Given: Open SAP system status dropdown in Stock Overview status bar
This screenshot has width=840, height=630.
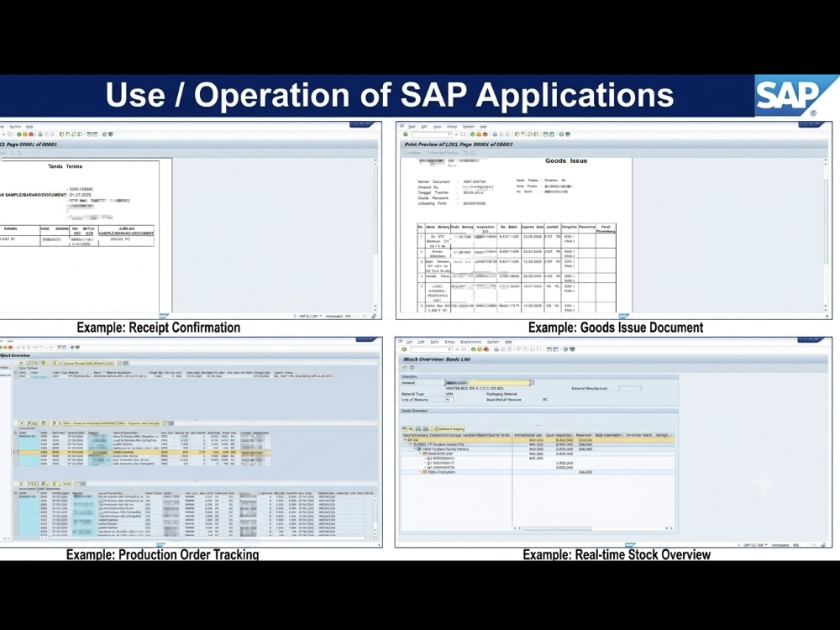Looking at the screenshot, I should 767,545.
